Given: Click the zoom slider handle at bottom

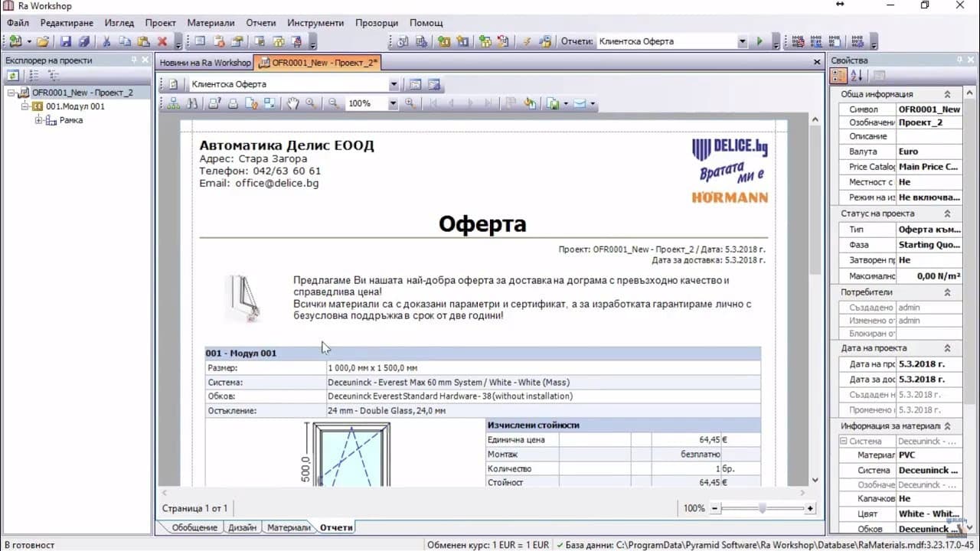Looking at the screenshot, I should point(763,508).
